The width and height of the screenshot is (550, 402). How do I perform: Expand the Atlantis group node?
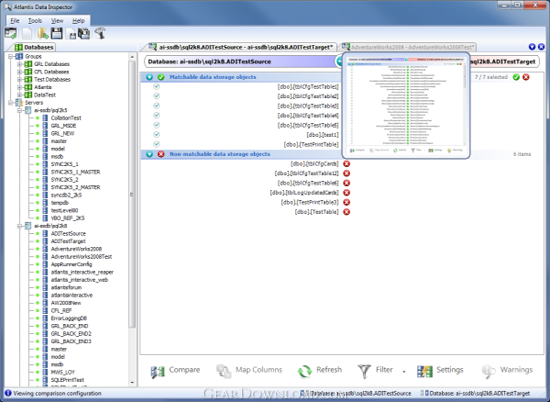point(20,87)
